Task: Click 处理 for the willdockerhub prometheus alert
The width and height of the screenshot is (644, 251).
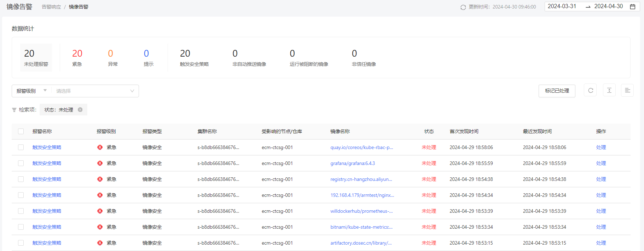Action: point(601,211)
